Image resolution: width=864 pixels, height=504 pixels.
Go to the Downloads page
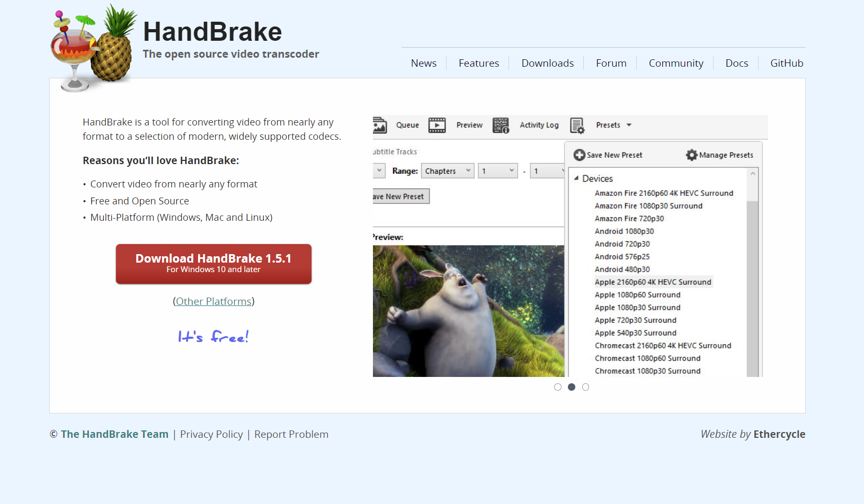click(x=548, y=63)
